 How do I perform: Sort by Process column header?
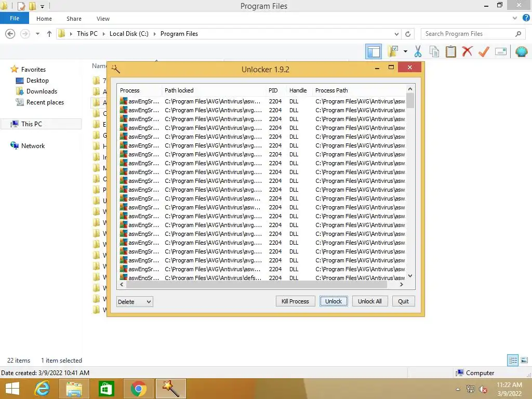pyautogui.click(x=140, y=90)
